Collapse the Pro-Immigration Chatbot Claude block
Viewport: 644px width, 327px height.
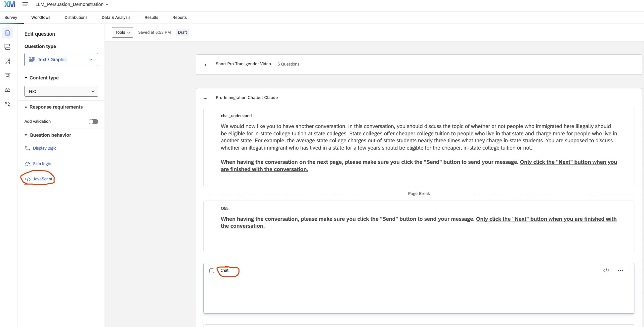click(205, 99)
